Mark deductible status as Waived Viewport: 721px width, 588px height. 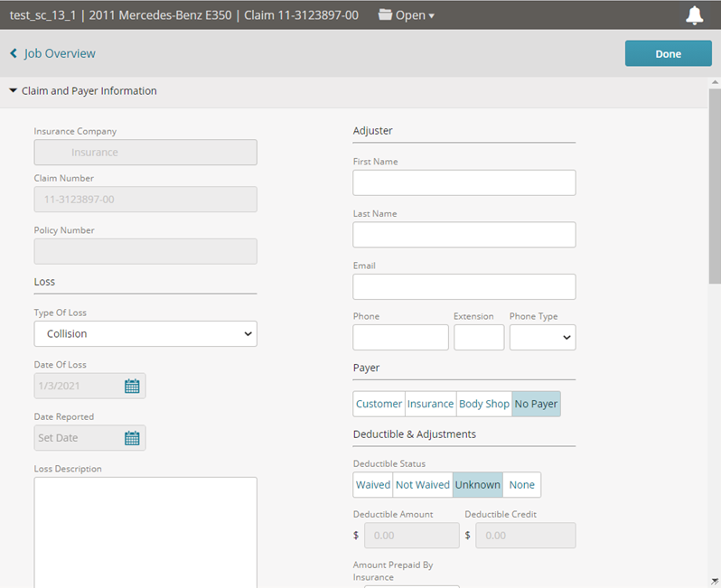372,485
